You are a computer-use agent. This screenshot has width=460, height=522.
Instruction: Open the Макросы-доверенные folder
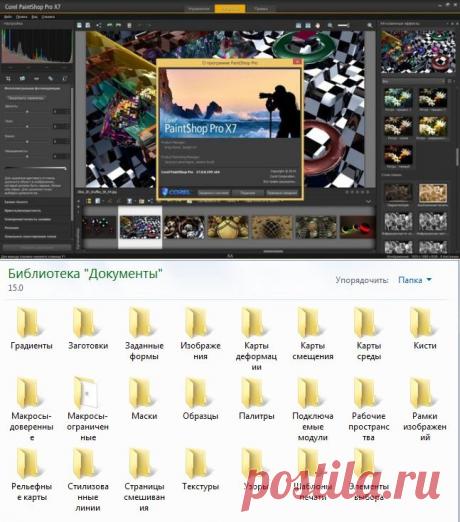[31, 409]
